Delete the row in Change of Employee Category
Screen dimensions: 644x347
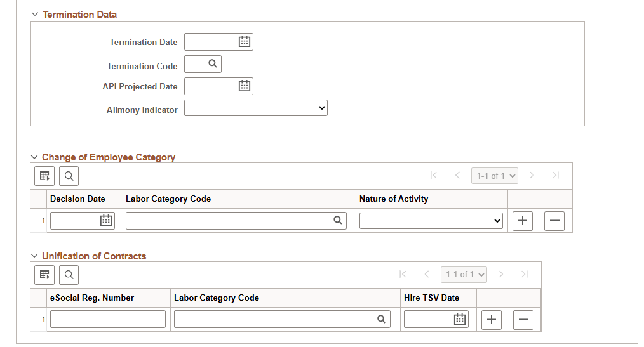(554, 221)
